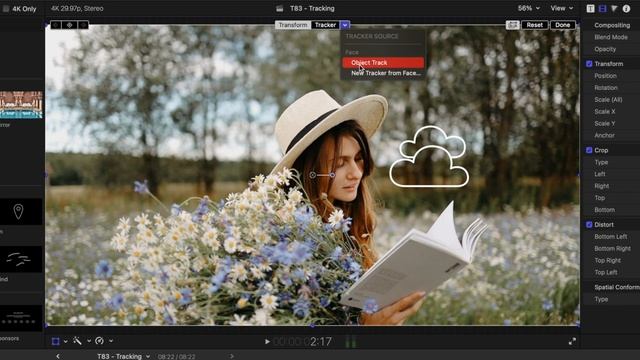
Task: Add a keyframe with the center diamond button
Action: pyautogui.click(x=69, y=25)
